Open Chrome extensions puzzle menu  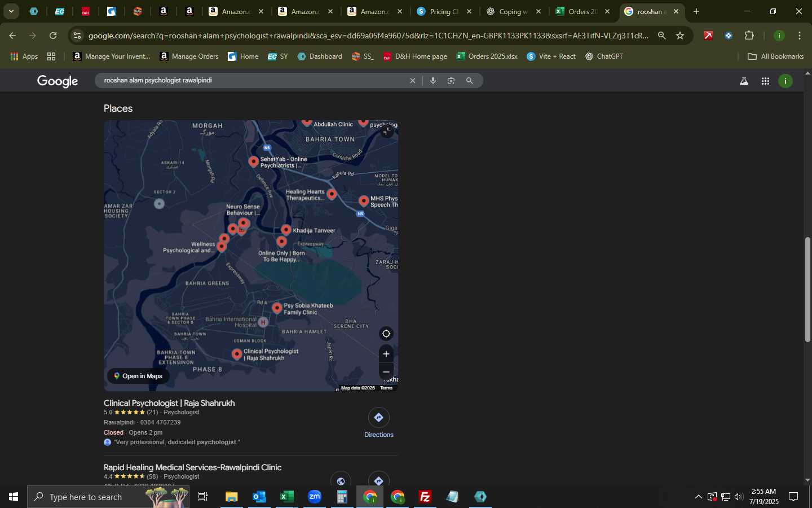coord(749,36)
